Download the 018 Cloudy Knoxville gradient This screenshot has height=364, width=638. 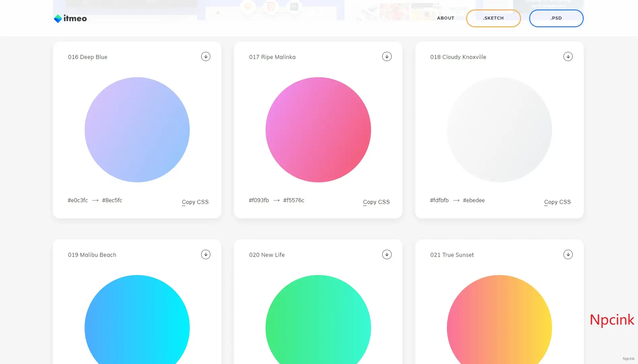pyautogui.click(x=568, y=57)
